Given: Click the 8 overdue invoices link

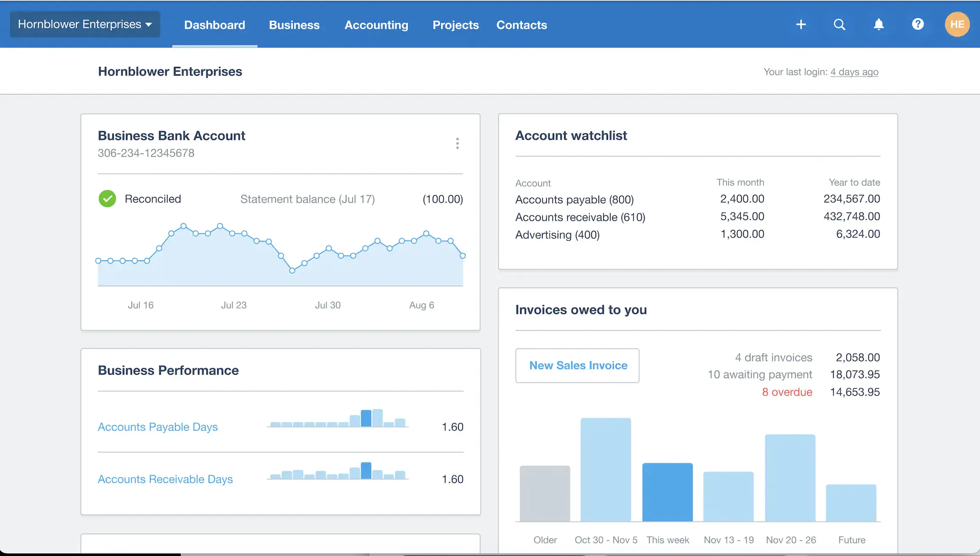Looking at the screenshot, I should tap(787, 392).
